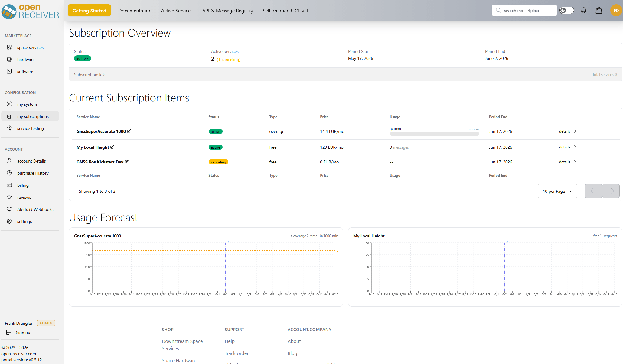The width and height of the screenshot is (623, 364).
Task: Go to next page arrow
Action: (611, 191)
